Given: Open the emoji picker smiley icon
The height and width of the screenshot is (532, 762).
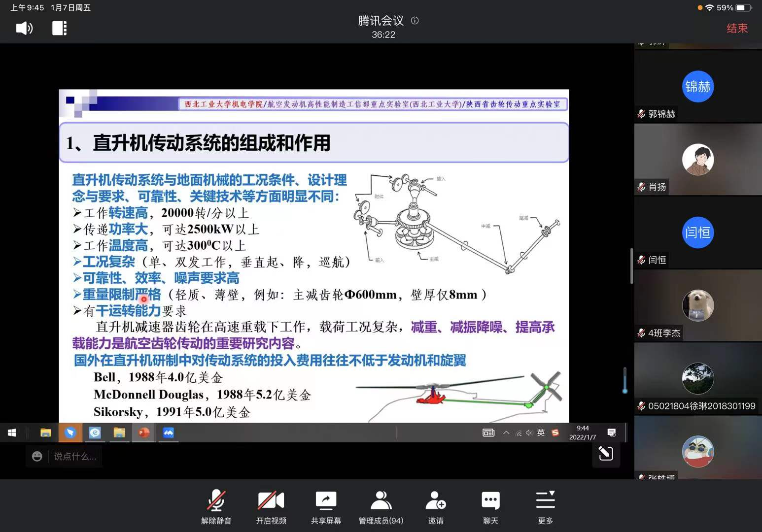Looking at the screenshot, I should pos(37,457).
